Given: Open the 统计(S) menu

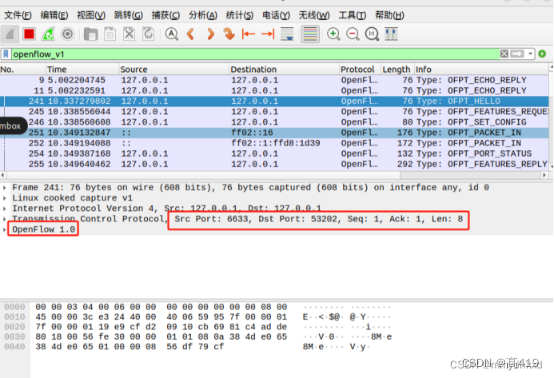Looking at the screenshot, I should point(240,15).
